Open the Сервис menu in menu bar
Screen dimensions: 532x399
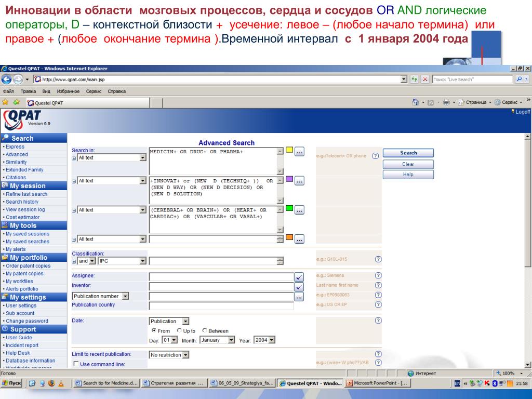pyautogui.click(x=94, y=91)
